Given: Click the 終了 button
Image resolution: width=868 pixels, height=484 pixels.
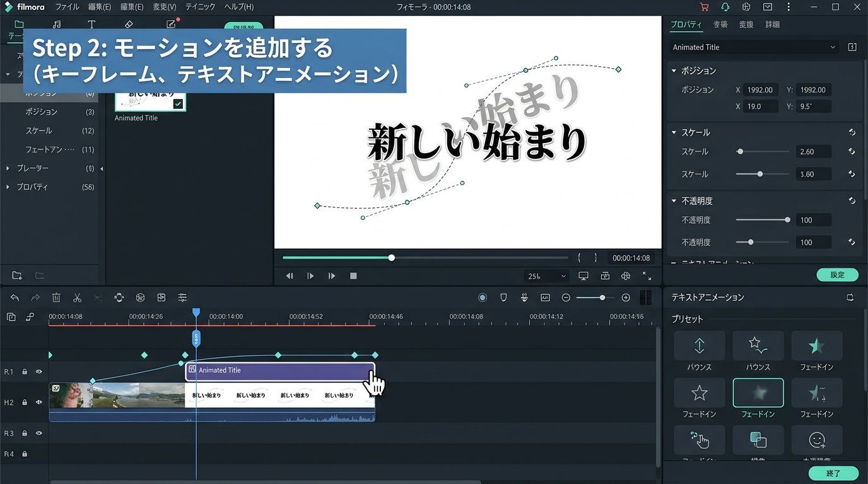Looking at the screenshot, I should click(833, 473).
